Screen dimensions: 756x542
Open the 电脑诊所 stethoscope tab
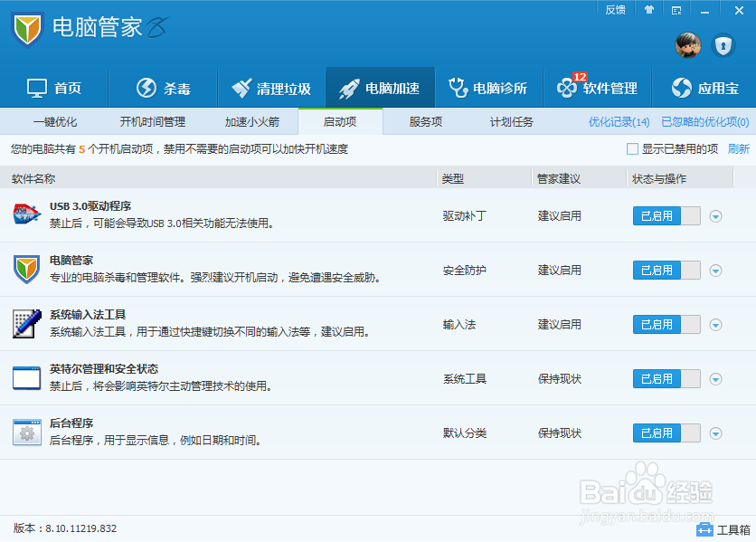tap(488, 89)
